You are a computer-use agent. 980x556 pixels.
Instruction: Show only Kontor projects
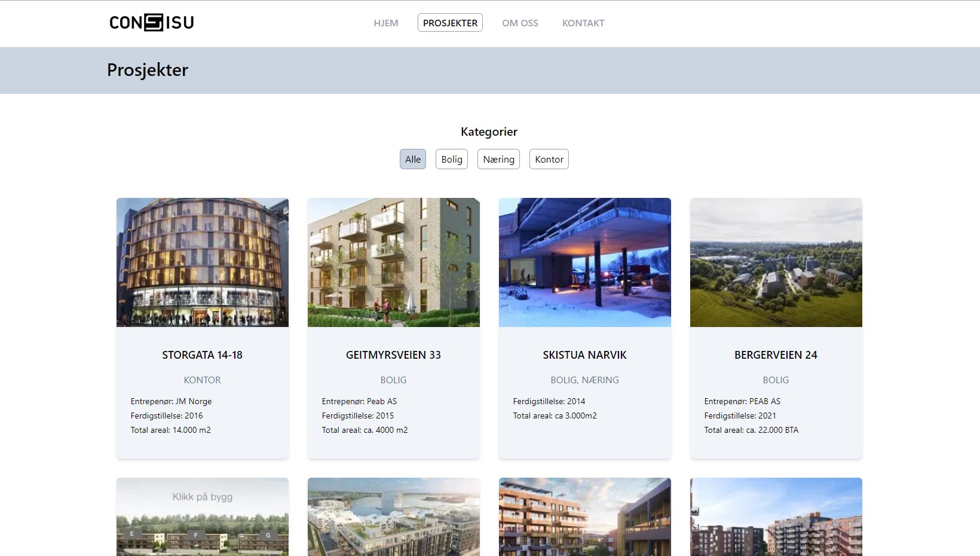[x=549, y=159]
